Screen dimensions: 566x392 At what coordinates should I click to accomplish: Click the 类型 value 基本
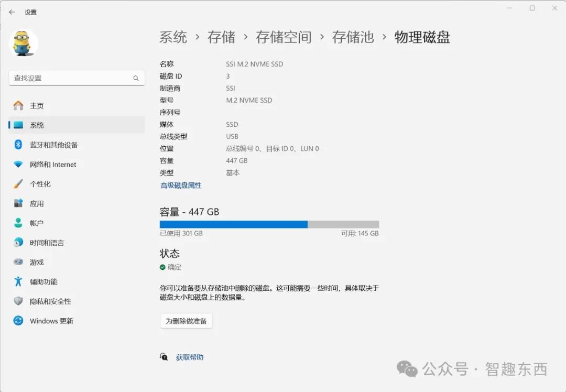point(233,172)
